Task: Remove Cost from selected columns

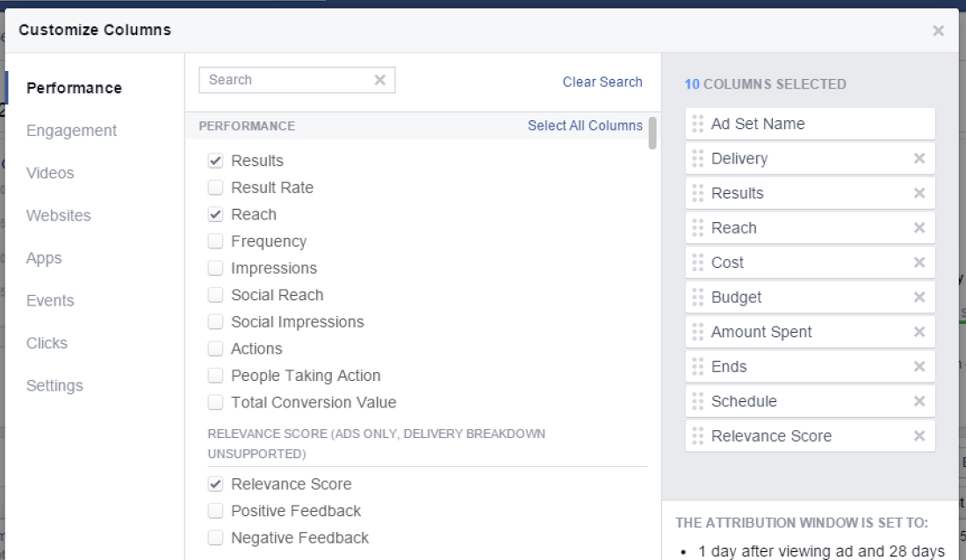Action: 919,262
